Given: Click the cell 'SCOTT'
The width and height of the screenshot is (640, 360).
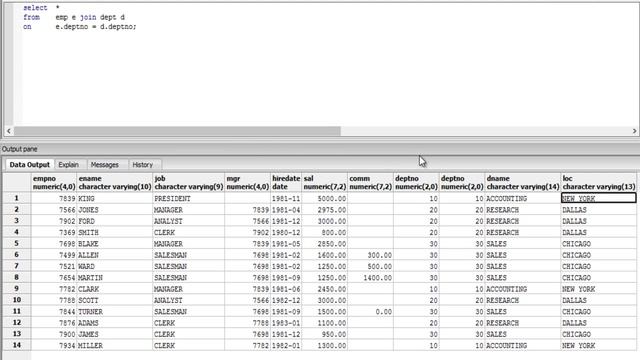Looking at the screenshot, I should (x=115, y=300).
